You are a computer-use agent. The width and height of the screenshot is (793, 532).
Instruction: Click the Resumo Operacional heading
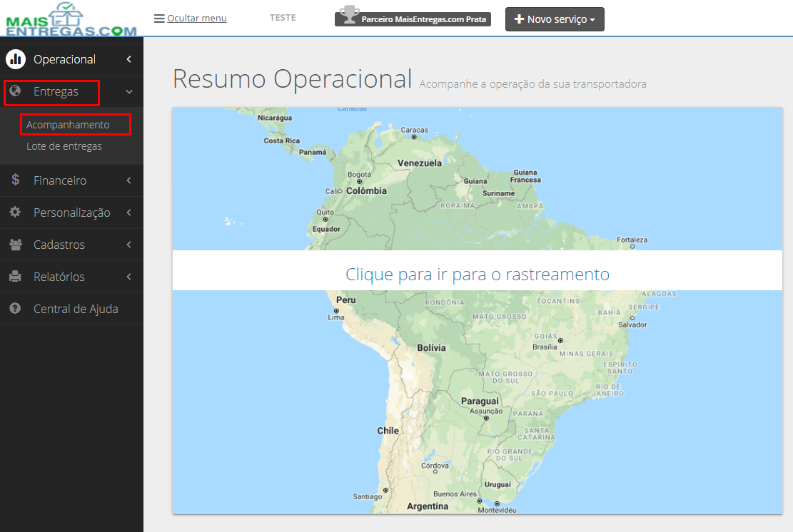[x=293, y=79]
